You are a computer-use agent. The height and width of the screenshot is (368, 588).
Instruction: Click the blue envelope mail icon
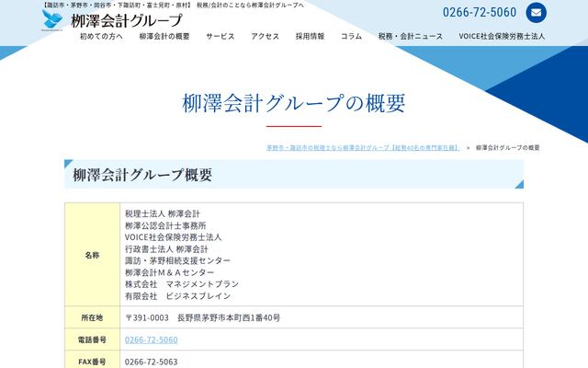pos(536,13)
